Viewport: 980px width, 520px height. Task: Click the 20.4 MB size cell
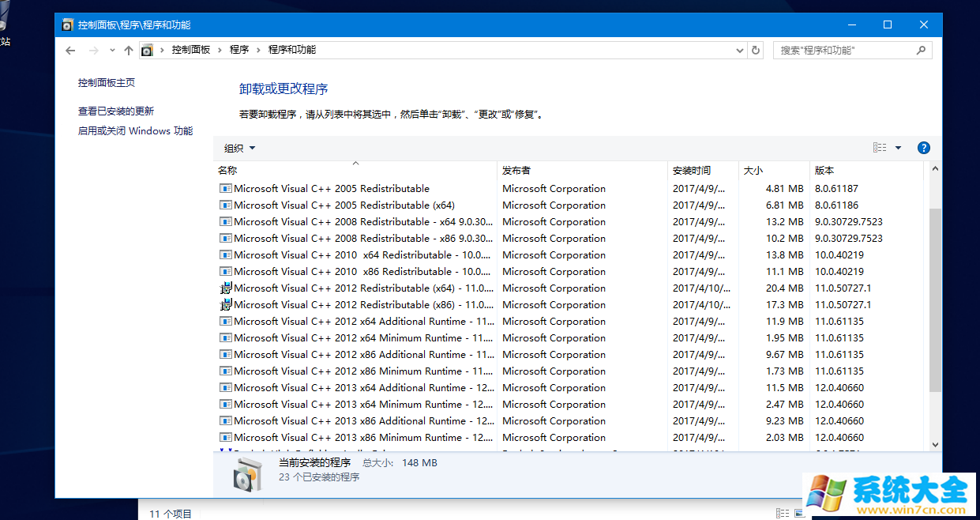point(785,288)
